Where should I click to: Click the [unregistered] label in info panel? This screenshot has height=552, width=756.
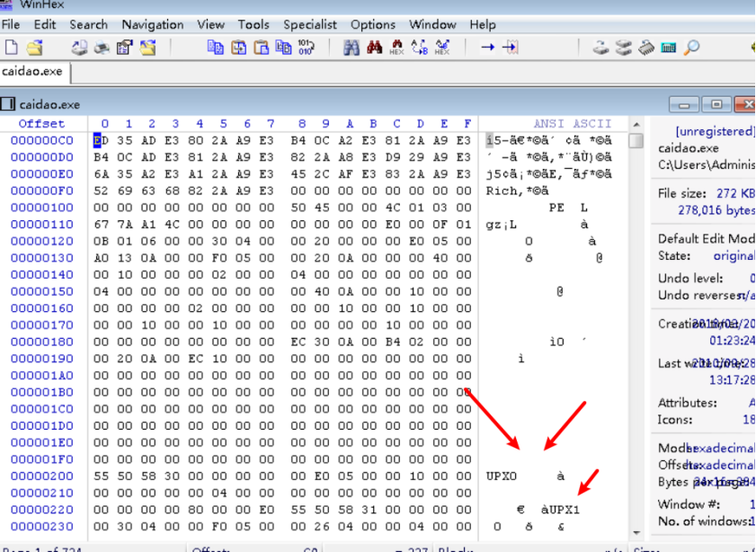[x=715, y=131]
